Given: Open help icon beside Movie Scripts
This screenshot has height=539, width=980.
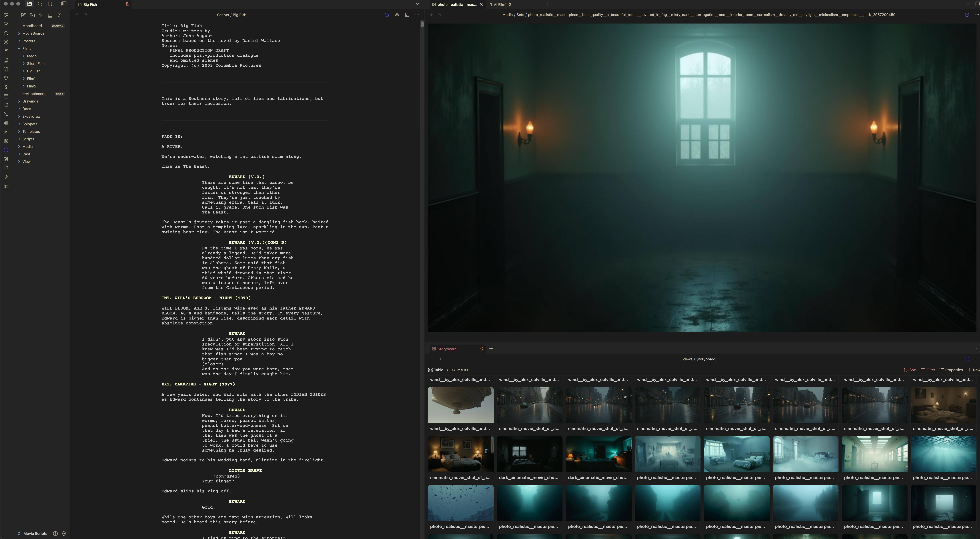Looking at the screenshot, I should [x=55, y=533].
